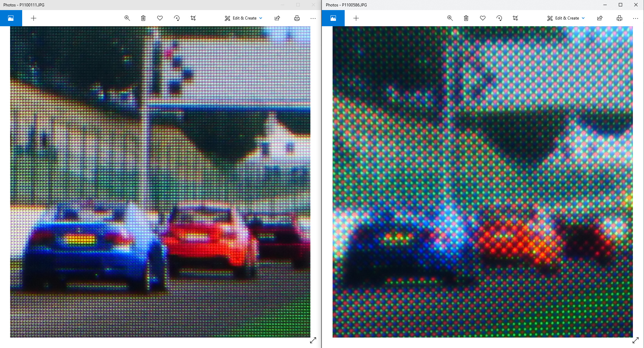The image size is (644, 348).
Task: Favorite the P1100111.JPG photo with heart
Action: tap(160, 18)
